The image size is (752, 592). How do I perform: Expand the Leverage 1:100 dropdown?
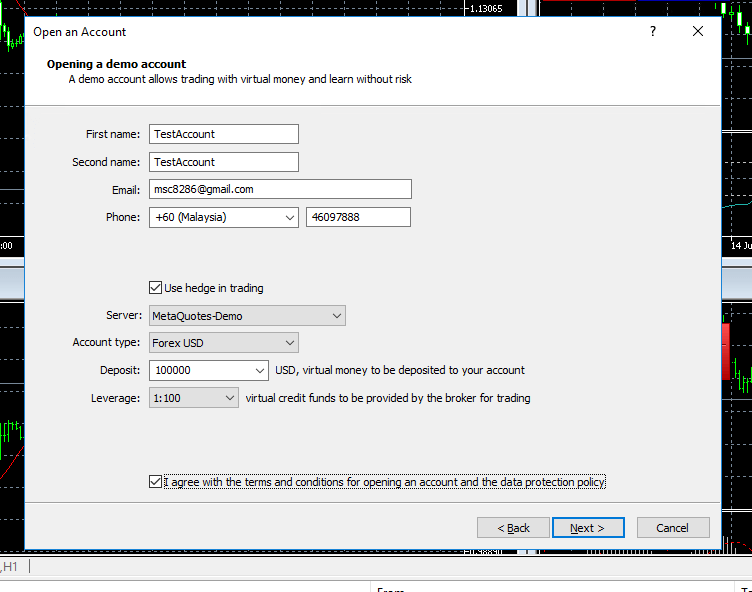click(x=229, y=398)
